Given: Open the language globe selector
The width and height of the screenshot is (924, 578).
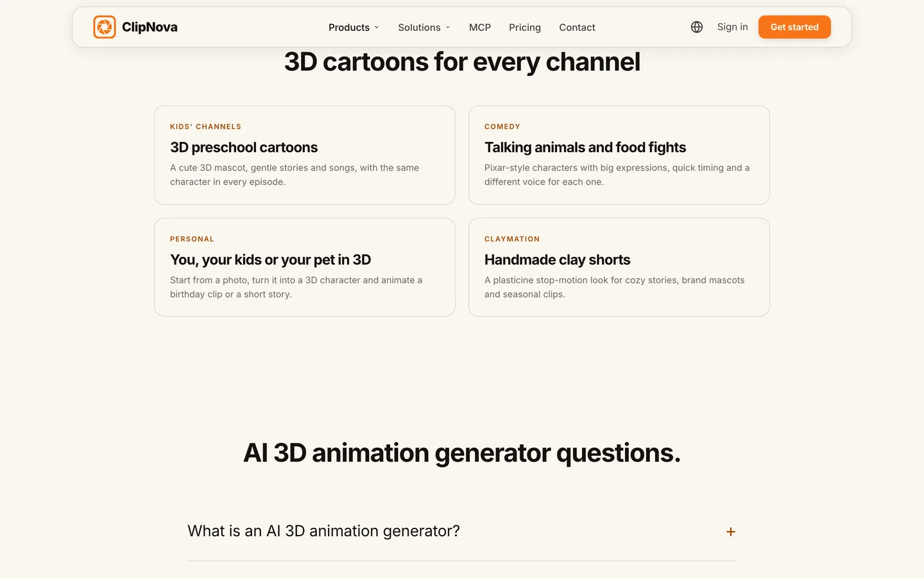Looking at the screenshot, I should pyautogui.click(x=697, y=27).
